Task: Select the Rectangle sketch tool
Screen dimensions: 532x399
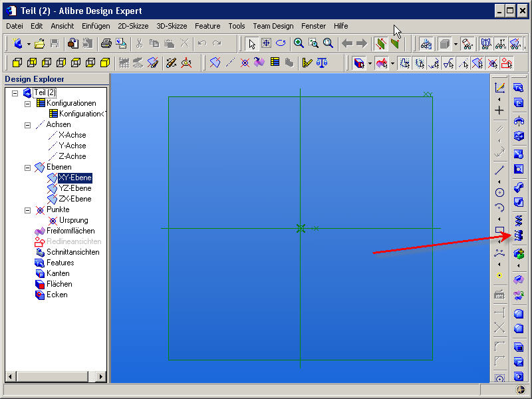Action: coord(499,230)
